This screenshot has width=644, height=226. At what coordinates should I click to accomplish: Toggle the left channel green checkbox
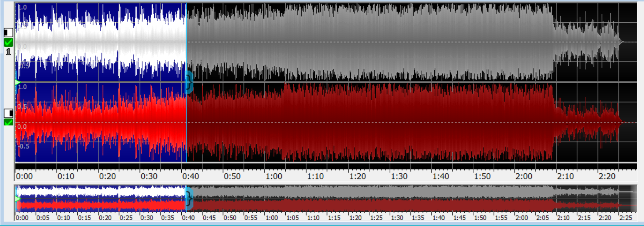click(x=8, y=42)
